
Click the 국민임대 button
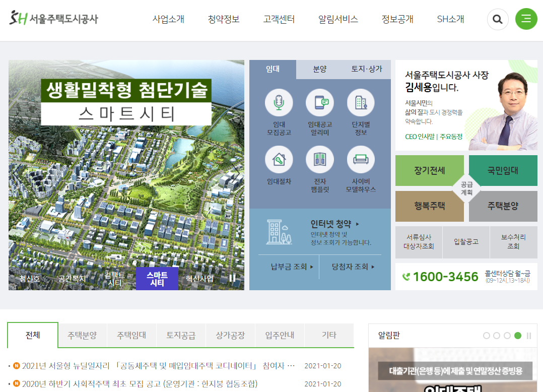coord(503,170)
